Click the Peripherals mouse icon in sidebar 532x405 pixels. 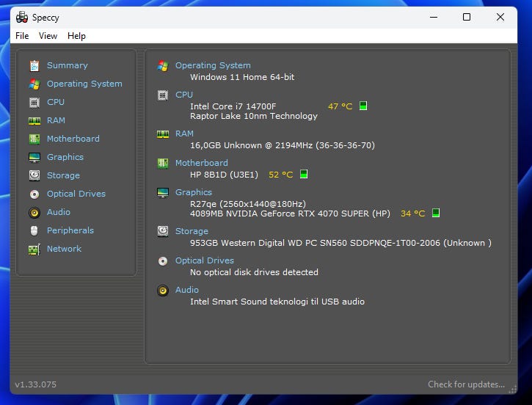34,230
